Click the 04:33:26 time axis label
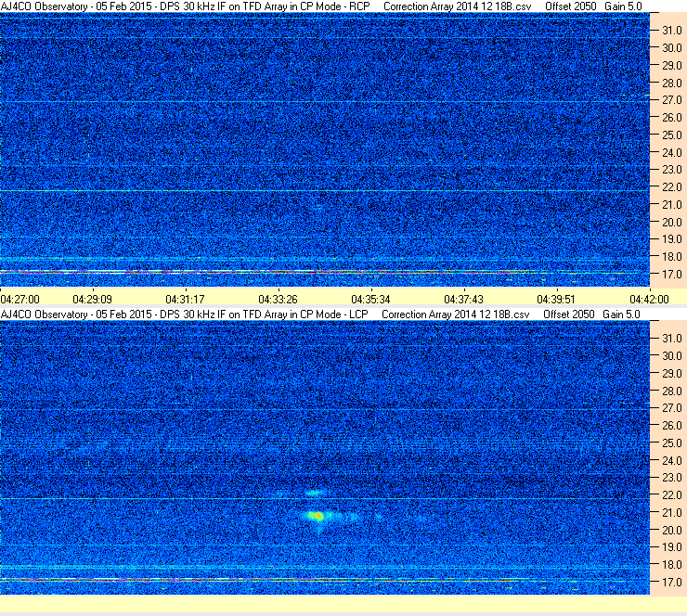Viewport: 687px width, 616px height. [x=278, y=300]
